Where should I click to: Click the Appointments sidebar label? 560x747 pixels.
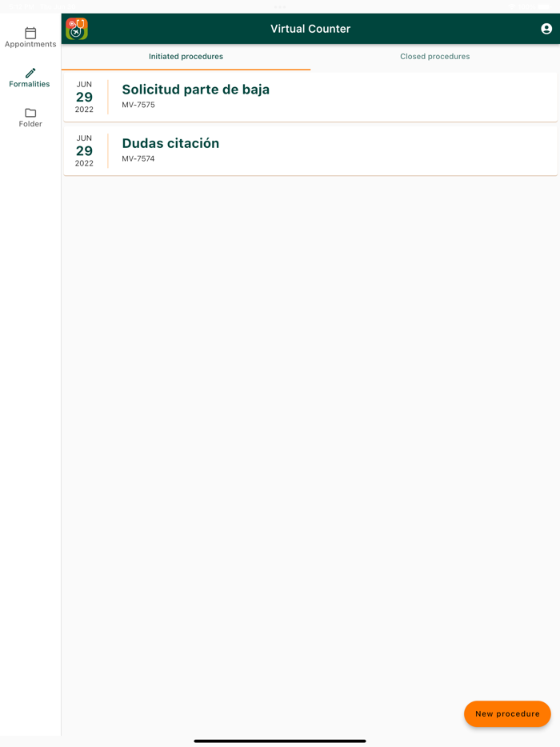(30, 44)
